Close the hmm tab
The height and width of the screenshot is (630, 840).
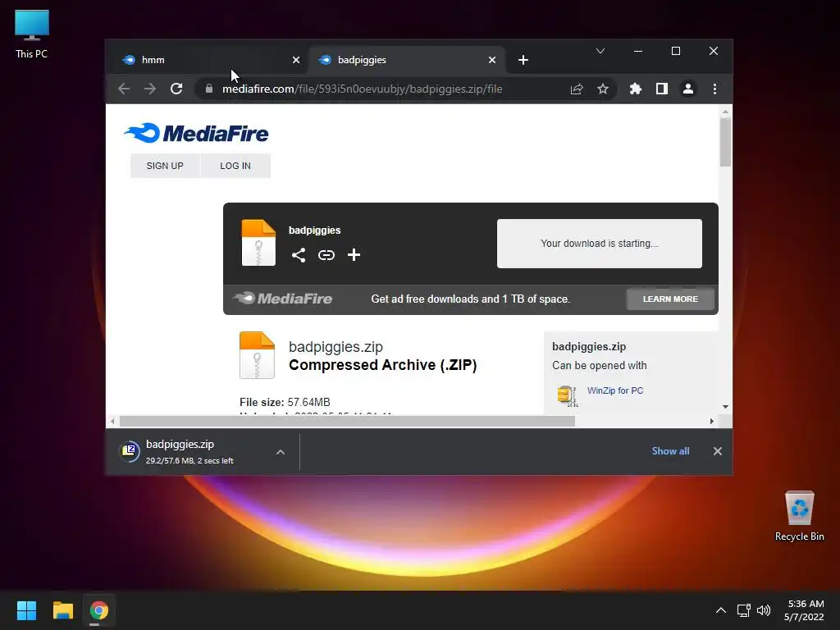pos(296,60)
